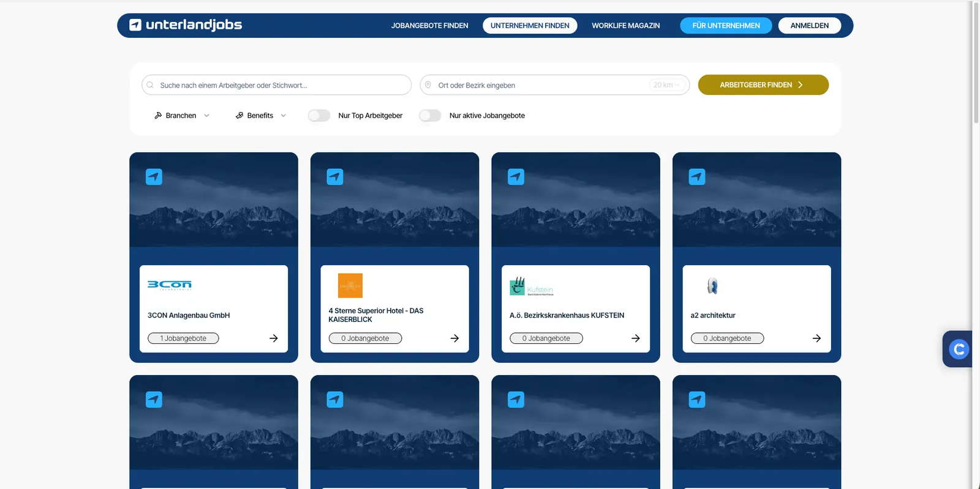
Task: Open the floating chat widget icon
Action: click(x=958, y=349)
